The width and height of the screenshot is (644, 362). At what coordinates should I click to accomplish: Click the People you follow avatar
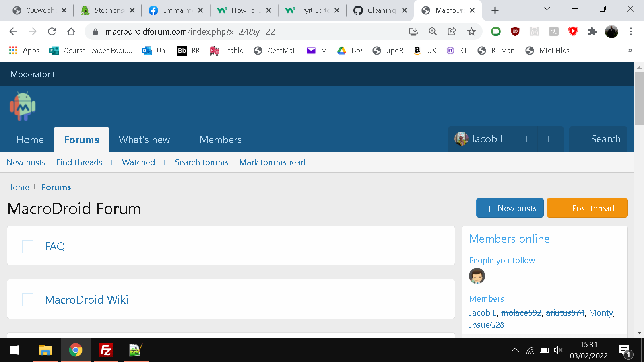point(477,276)
